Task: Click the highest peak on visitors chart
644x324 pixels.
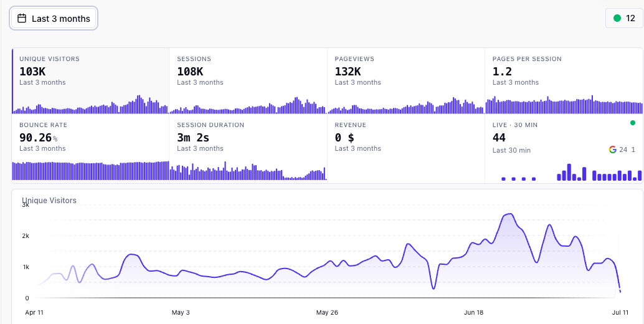Action: click(x=509, y=214)
